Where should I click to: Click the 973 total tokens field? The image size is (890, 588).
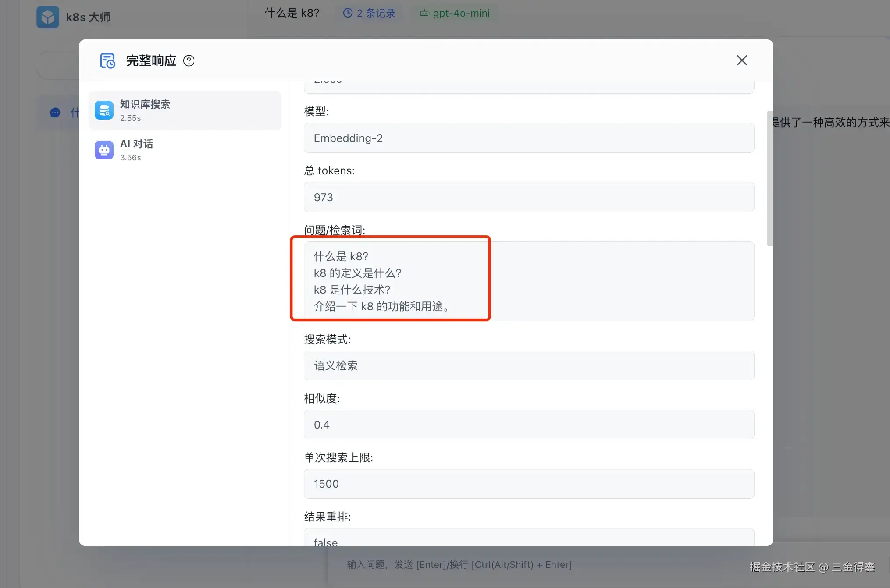coord(528,197)
